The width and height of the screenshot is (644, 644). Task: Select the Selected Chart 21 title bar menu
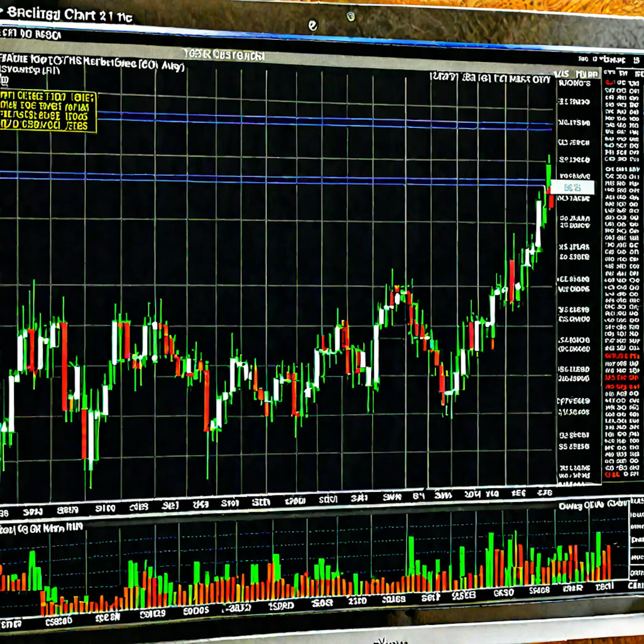70,14
